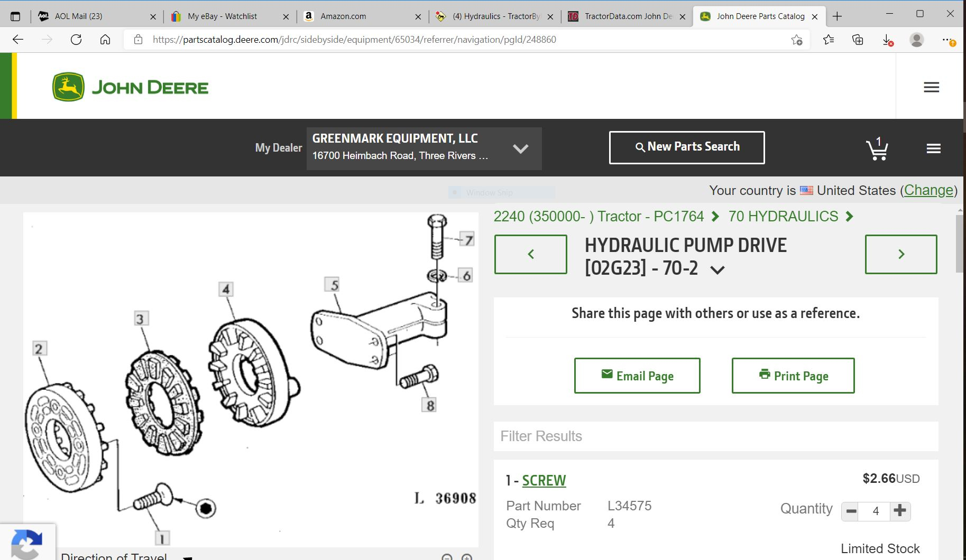Click the Filter Results input field
Viewport: 966px width, 560px height.
(x=716, y=436)
